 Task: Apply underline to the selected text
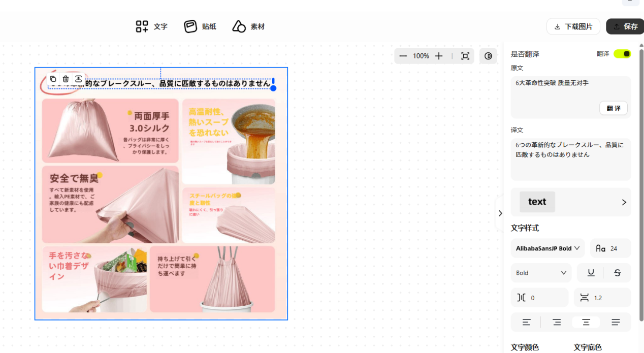click(591, 273)
